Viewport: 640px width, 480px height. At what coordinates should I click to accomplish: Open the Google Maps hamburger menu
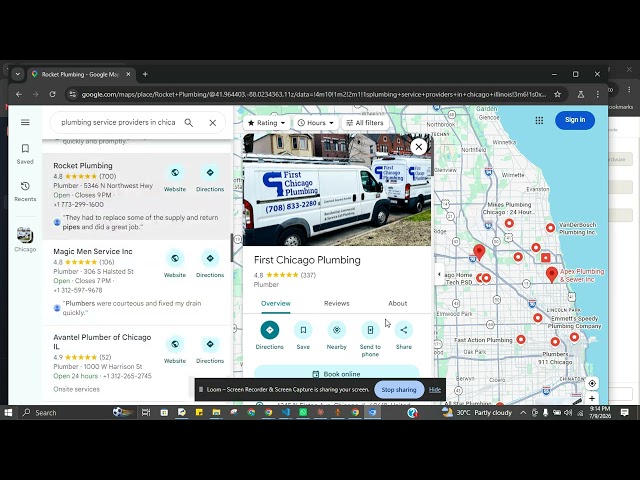25,122
